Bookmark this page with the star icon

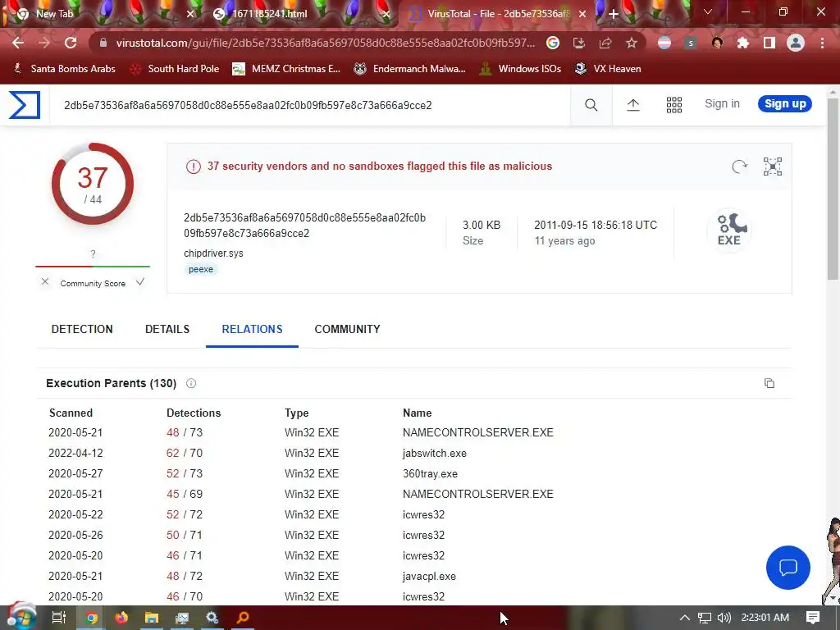coord(632,43)
